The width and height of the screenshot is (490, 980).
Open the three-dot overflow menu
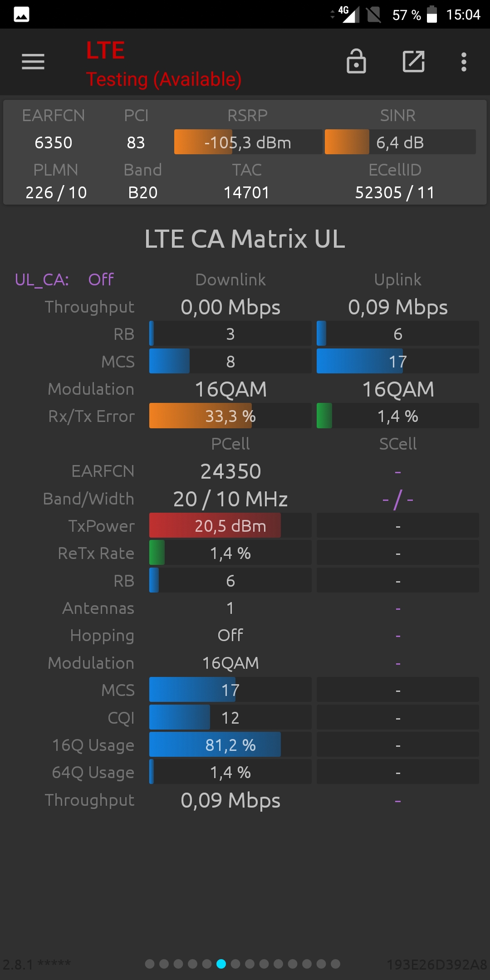click(x=464, y=62)
